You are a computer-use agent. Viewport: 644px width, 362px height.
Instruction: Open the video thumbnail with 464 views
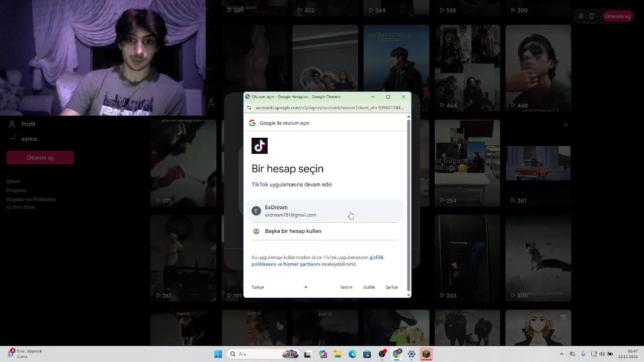click(467, 68)
